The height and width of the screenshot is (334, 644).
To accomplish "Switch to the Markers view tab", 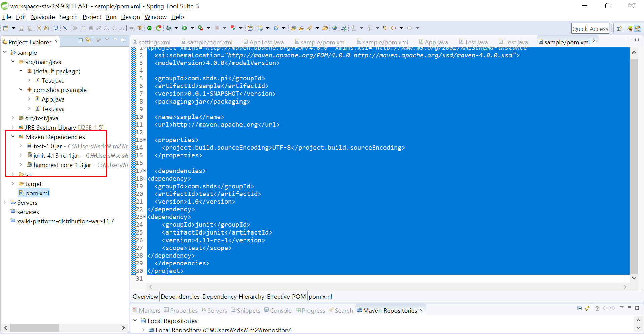I will coord(146,310).
